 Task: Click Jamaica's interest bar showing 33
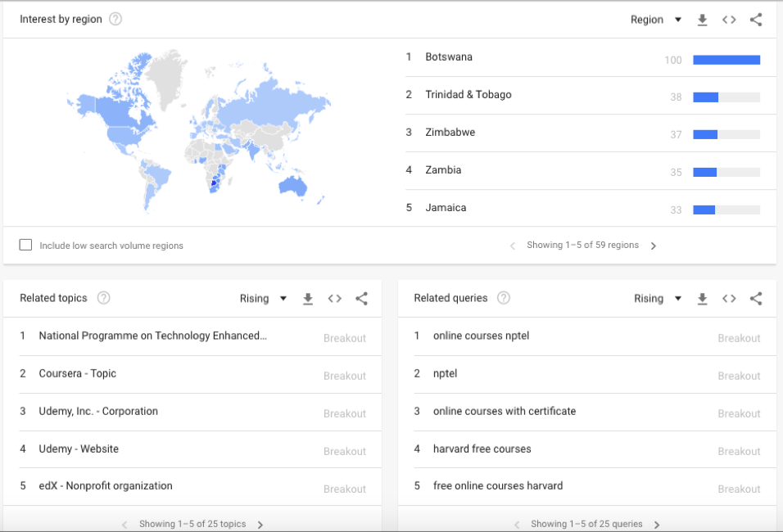726,210
